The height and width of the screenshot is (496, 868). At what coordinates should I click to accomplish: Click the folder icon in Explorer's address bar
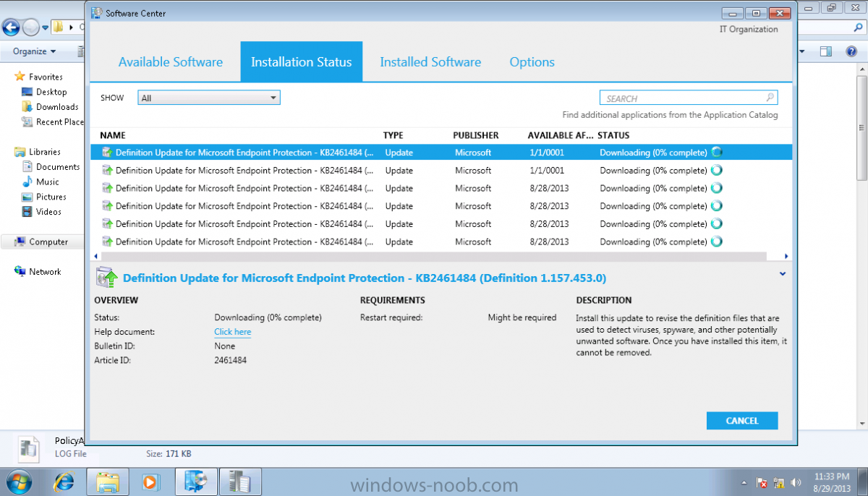point(59,27)
